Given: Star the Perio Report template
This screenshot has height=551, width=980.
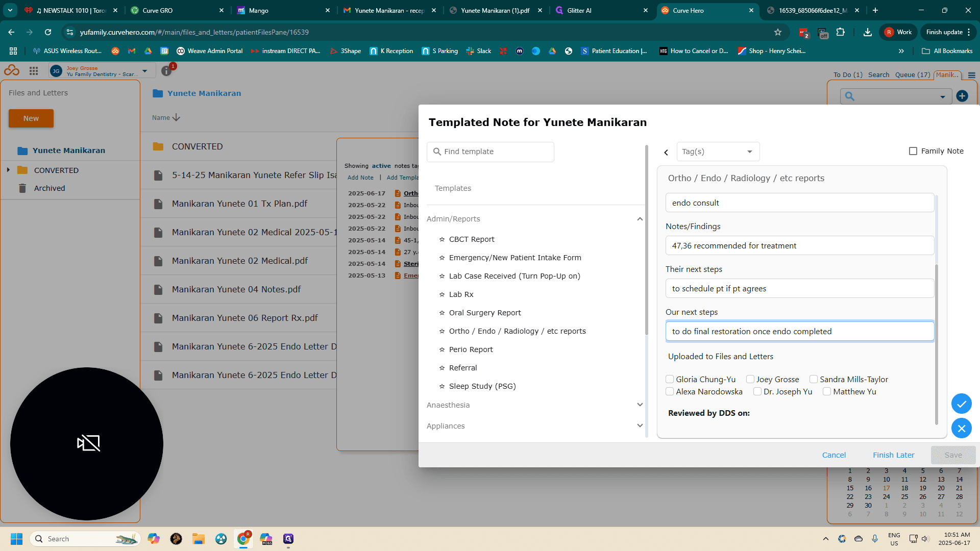Looking at the screenshot, I should coord(442,349).
